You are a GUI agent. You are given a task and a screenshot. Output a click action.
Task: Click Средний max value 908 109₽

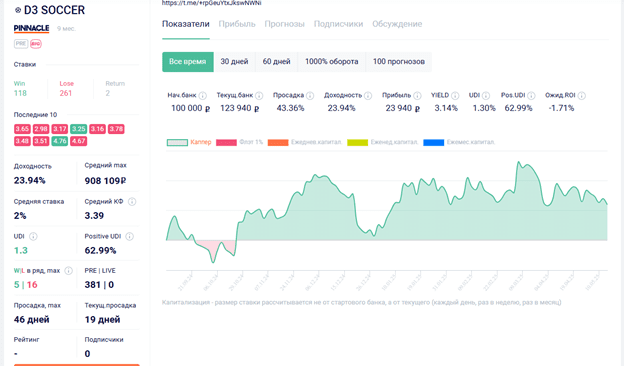[x=105, y=181]
